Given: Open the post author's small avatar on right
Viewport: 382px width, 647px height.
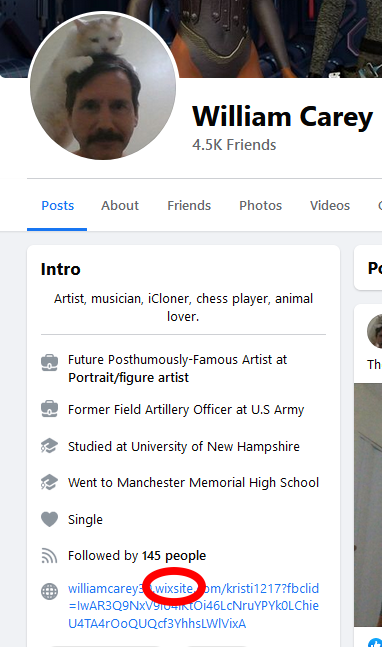Looking at the screenshot, I should click(375, 331).
